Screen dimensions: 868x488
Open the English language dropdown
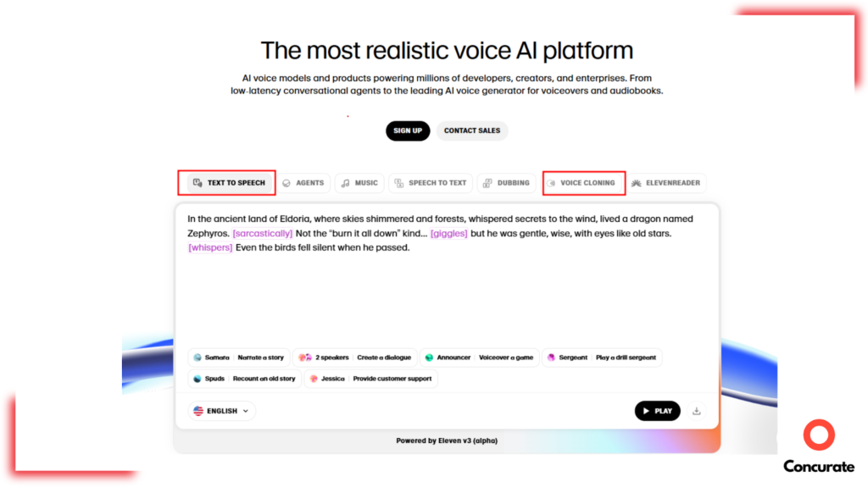[x=221, y=411]
